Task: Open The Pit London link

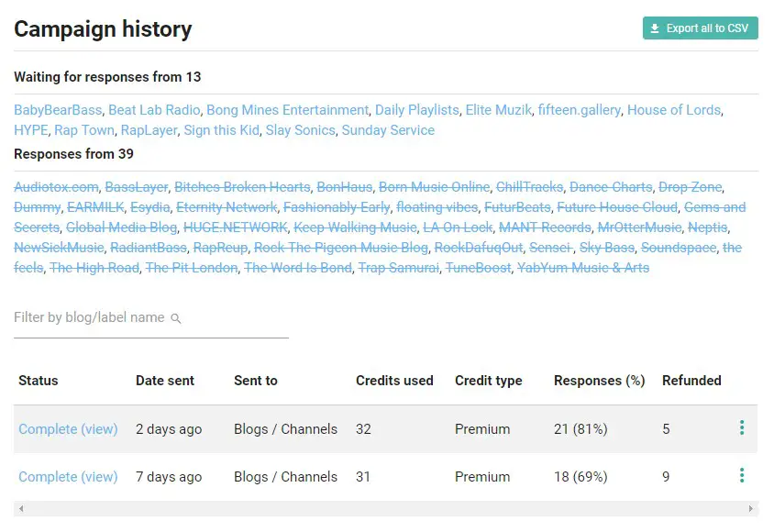Action: [192, 268]
